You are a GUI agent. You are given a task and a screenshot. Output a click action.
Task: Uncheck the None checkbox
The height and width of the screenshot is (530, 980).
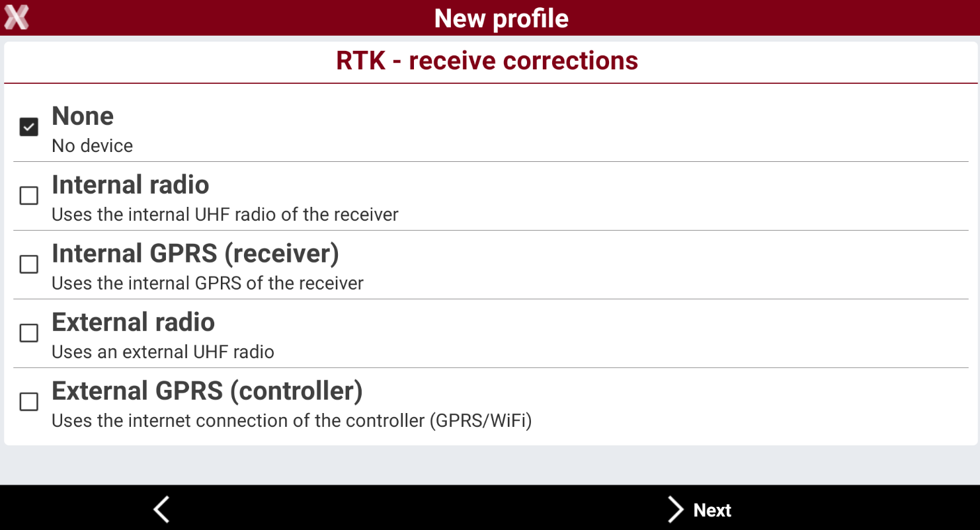pyautogui.click(x=28, y=127)
